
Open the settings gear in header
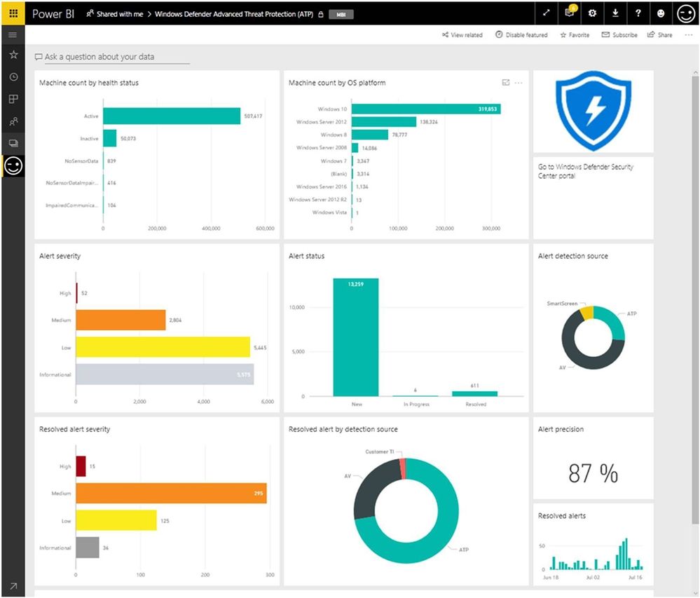coord(592,13)
